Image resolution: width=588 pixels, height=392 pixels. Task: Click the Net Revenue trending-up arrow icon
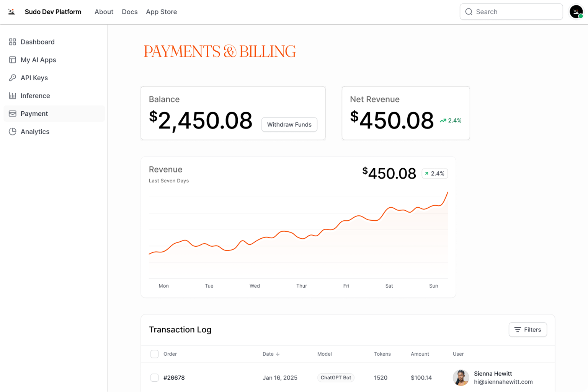443,120
